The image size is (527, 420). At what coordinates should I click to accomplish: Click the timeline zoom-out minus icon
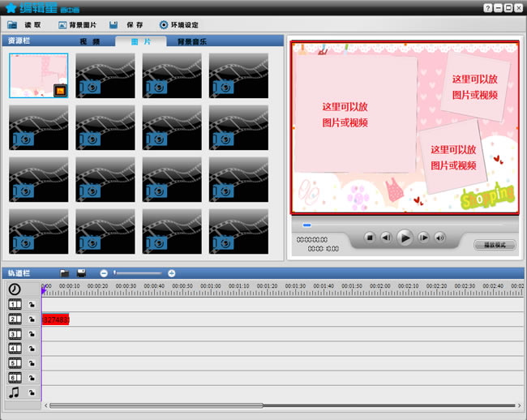point(104,273)
